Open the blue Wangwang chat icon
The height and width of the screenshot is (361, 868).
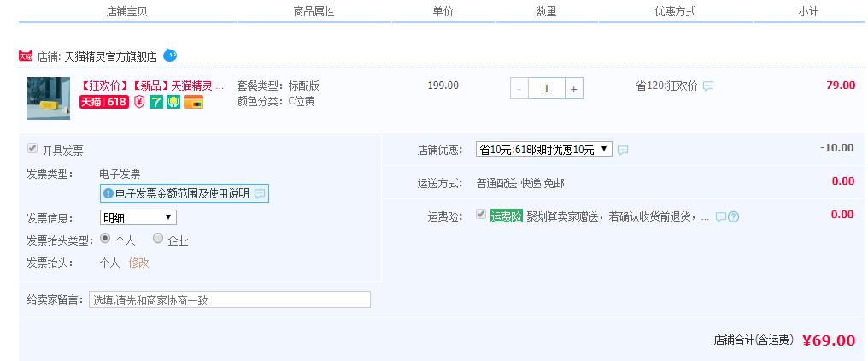[170, 55]
